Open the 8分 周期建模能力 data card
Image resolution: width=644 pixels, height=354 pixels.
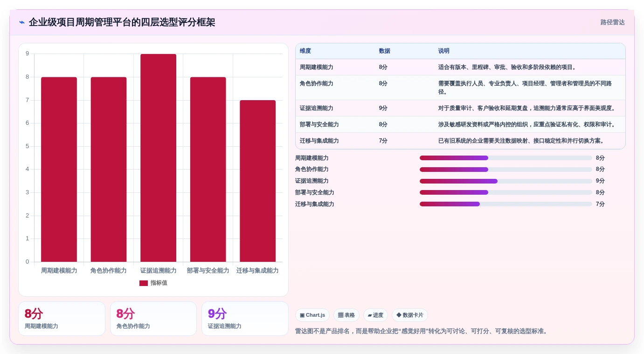62,319
